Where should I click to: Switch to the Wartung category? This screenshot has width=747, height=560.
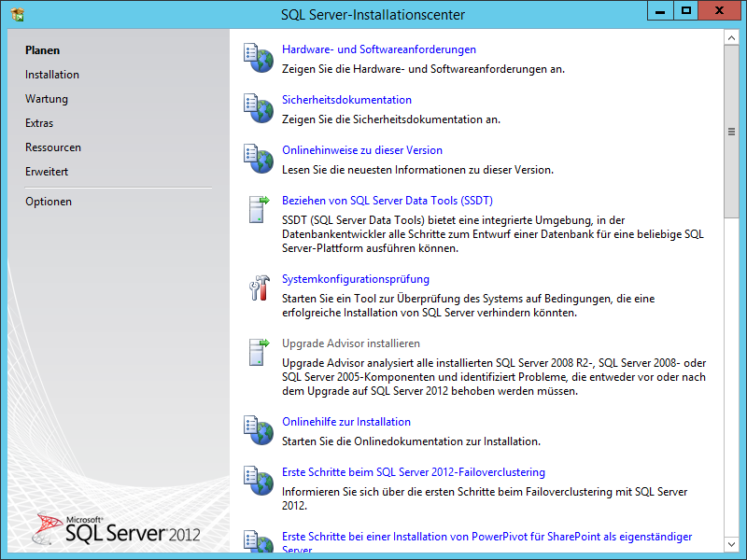click(x=47, y=99)
